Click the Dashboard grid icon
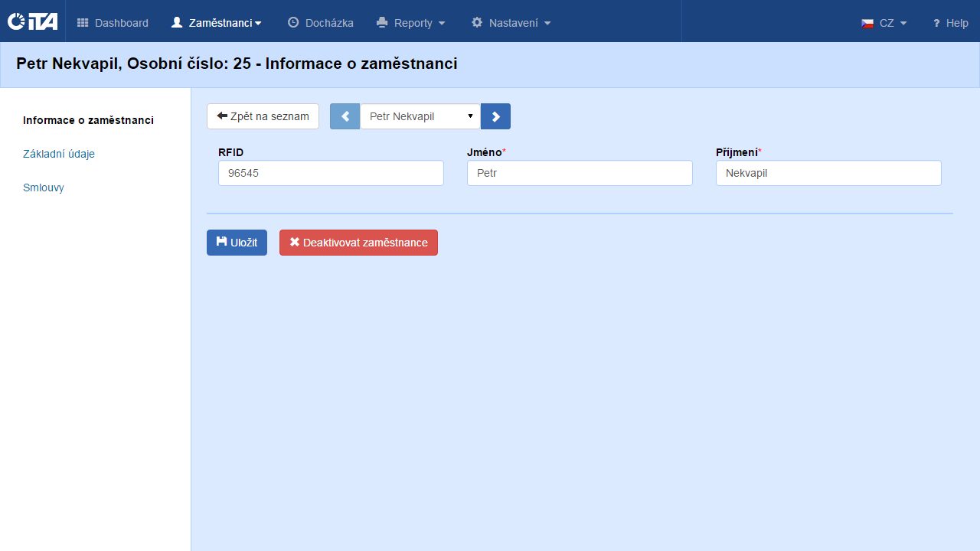Screen dimensions: 980x551 coord(83,23)
